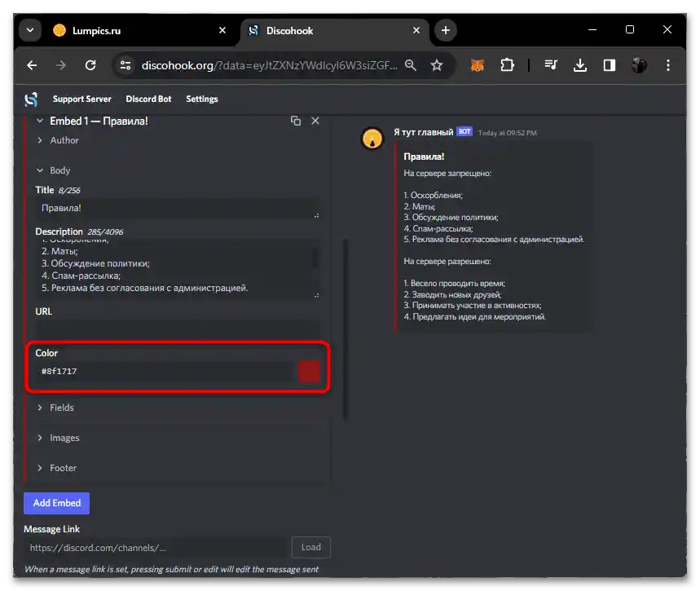Viewport: 700px width, 591px height.
Task: Click into the Description text area
Action: [177, 269]
